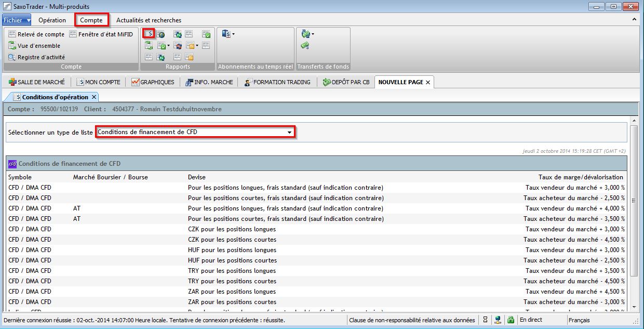Image resolution: width=644 pixels, height=329 pixels.
Task: Open the Abonnements au temps réel icon
Action: pyautogui.click(x=225, y=34)
